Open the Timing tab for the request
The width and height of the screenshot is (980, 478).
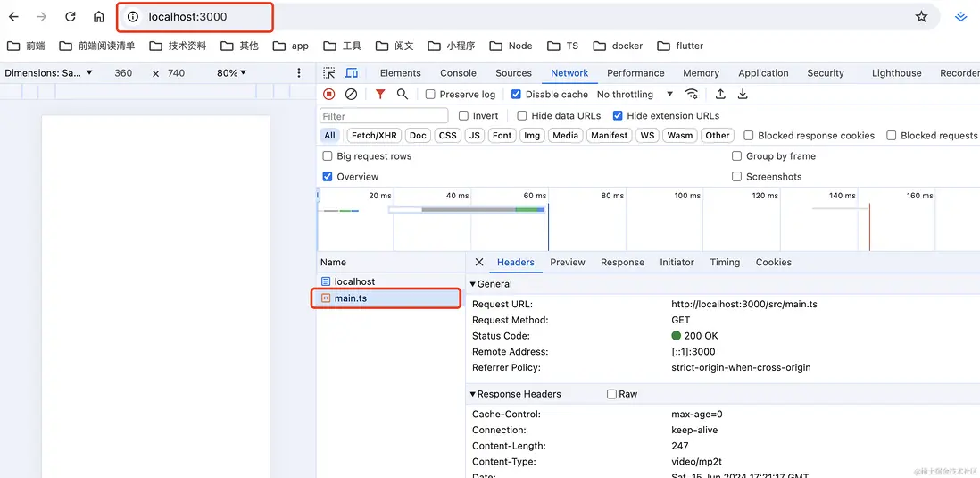[x=724, y=263]
